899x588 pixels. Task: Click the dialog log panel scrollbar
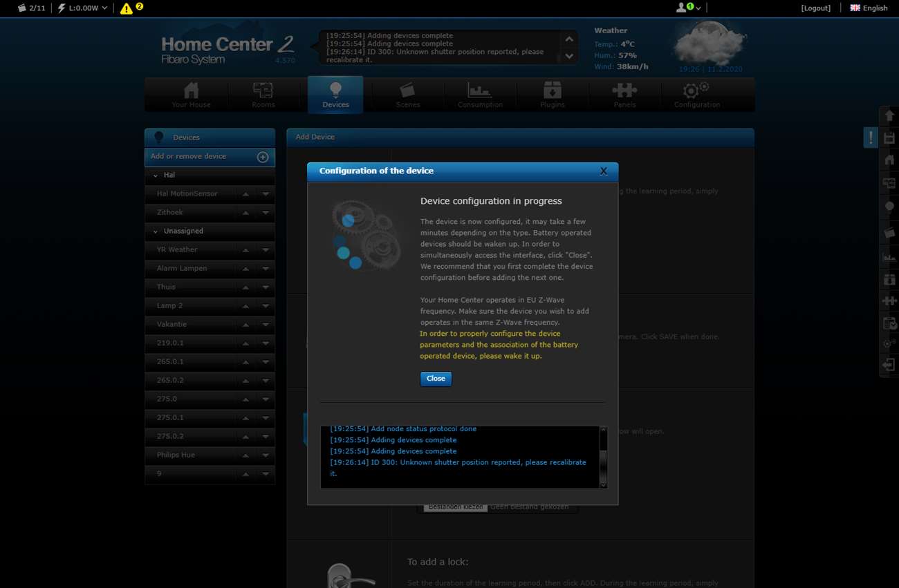tap(602, 456)
